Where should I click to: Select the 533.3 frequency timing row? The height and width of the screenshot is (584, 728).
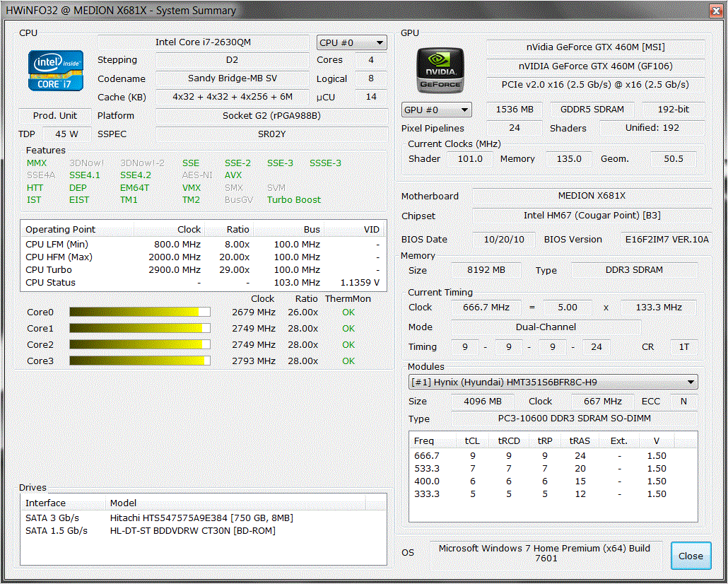pyautogui.click(x=553, y=469)
